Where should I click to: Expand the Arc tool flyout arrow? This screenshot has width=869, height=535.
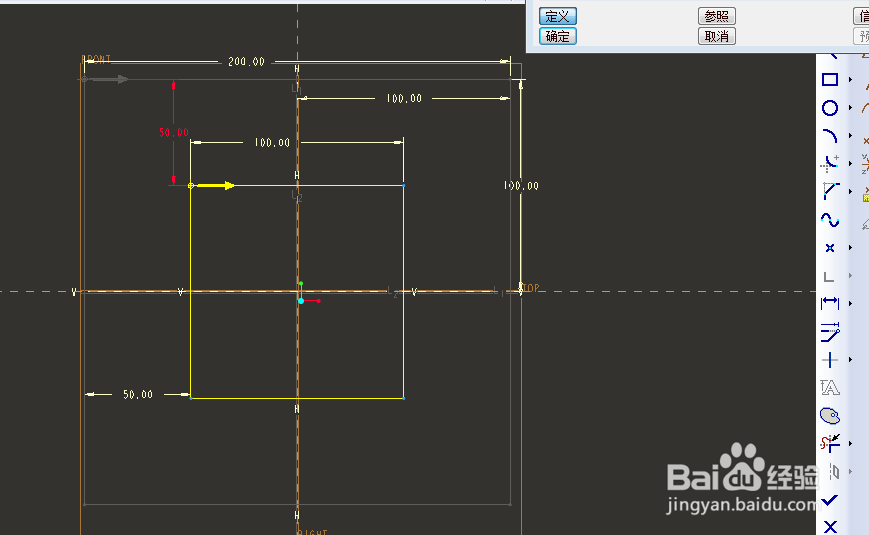click(x=850, y=136)
